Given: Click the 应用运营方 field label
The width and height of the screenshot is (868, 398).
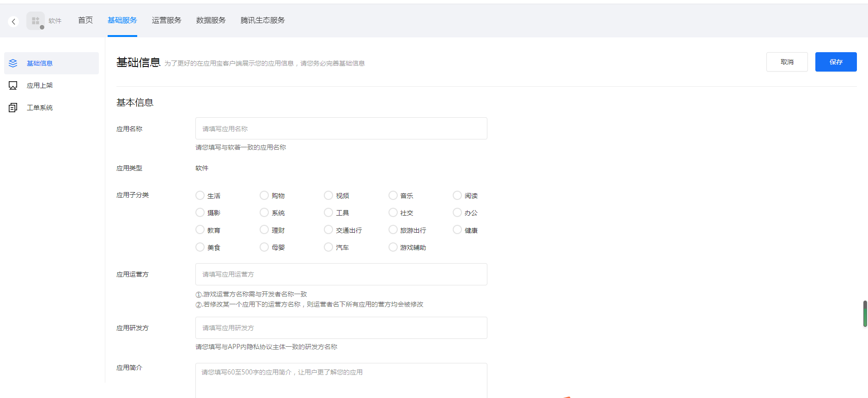Looking at the screenshot, I should [x=133, y=274].
